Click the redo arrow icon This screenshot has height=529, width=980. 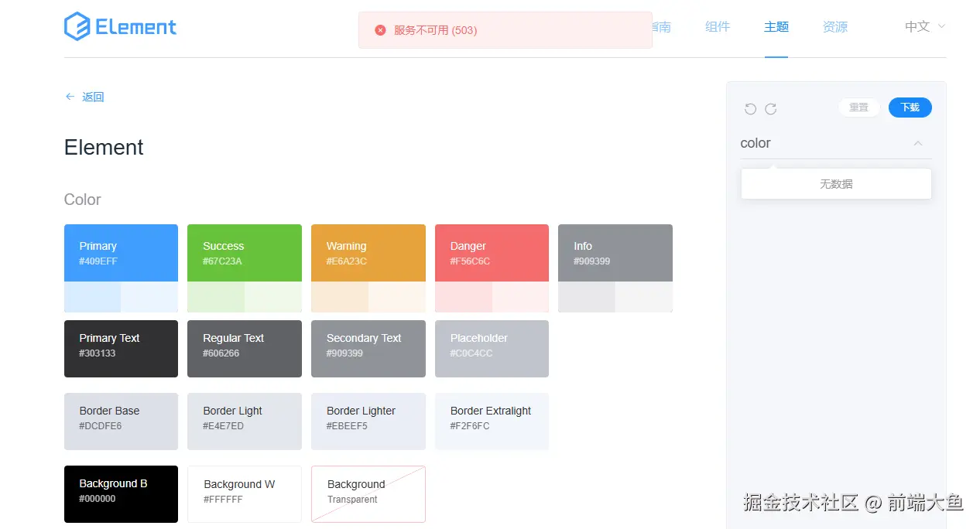click(x=771, y=109)
